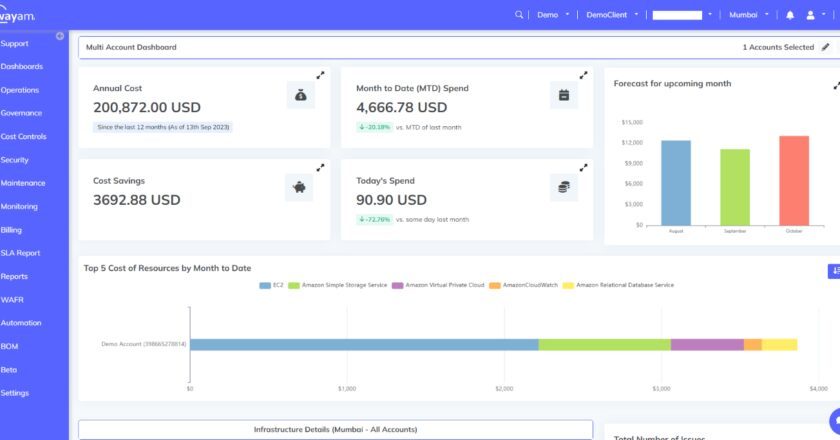The image size is (840, 440).
Task: Open the Mumbai region dropdown
Action: (749, 15)
